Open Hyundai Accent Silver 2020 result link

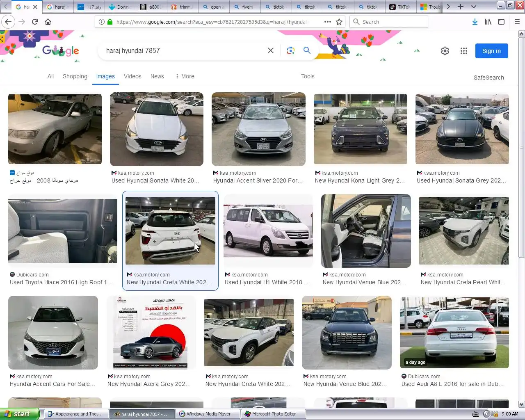[258, 180]
